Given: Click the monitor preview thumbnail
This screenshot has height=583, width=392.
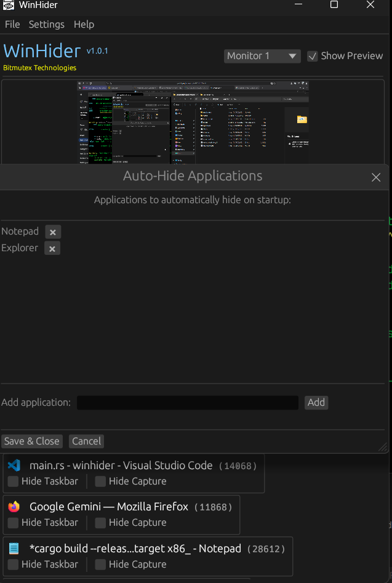Looking at the screenshot, I should click(x=192, y=122).
